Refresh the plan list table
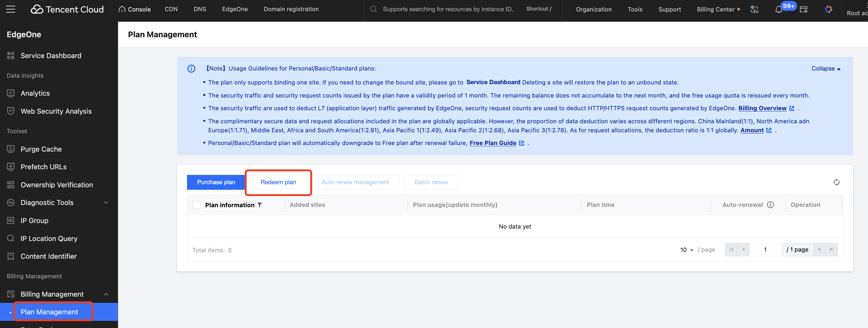This screenshot has width=868, height=328. click(x=836, y=182)
